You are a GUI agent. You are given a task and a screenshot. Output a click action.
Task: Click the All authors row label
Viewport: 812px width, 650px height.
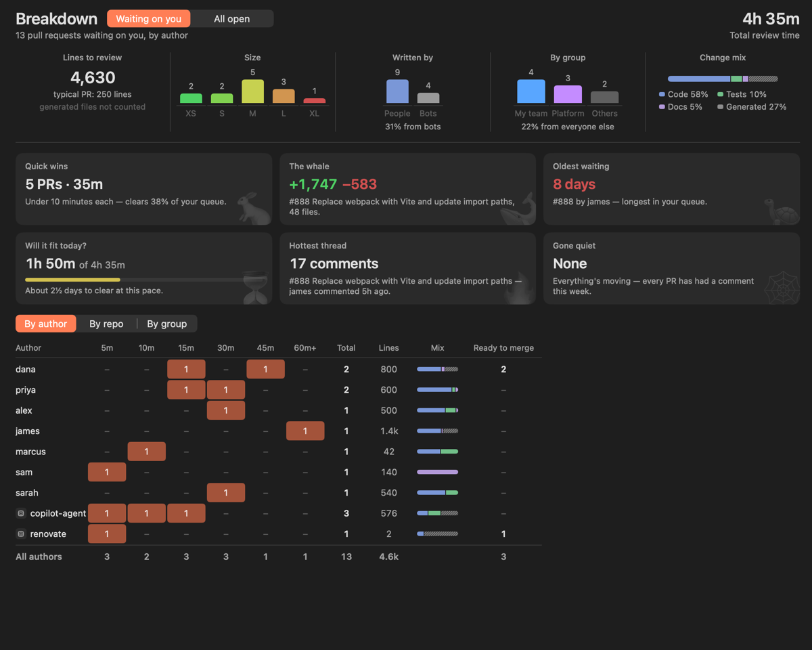pyautogui.click(x=39, y=557)
